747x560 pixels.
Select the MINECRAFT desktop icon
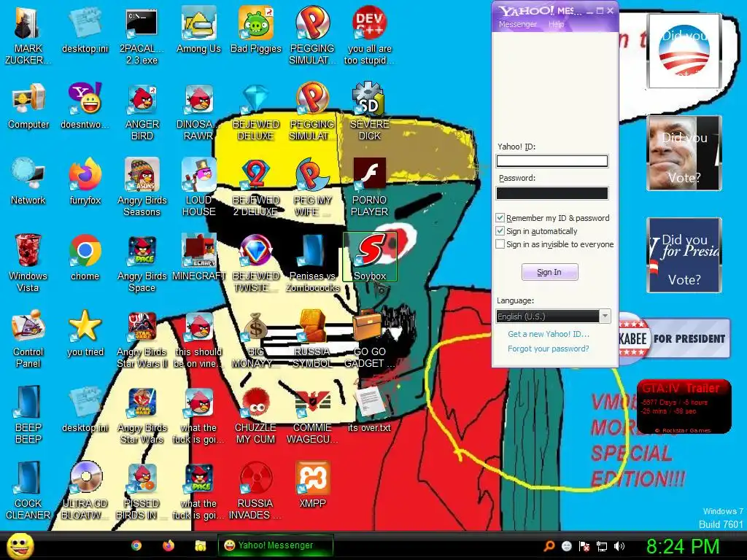(x=198, y=258)
